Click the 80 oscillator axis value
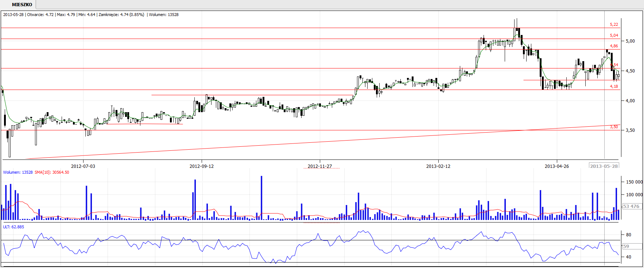This screenshot has width=644, height=268. tap(629, 235)
